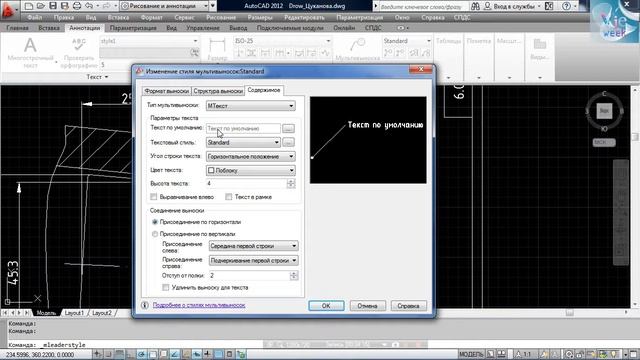Click Отступ от полки stepper arrows
640x360 pixels.
(x=293, y=276)
